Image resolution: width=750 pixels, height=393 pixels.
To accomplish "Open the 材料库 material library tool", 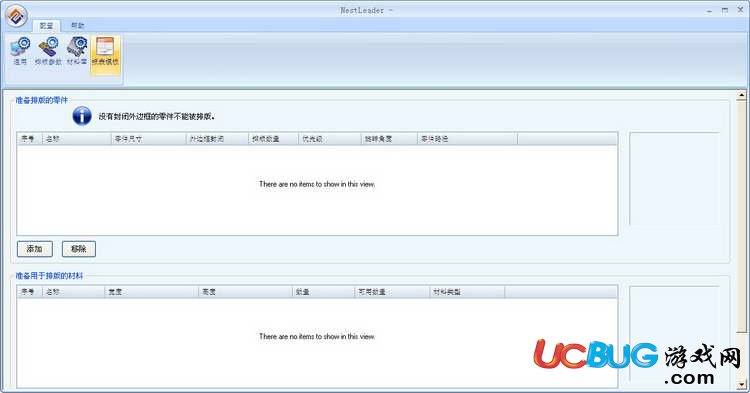I will 77,52.
